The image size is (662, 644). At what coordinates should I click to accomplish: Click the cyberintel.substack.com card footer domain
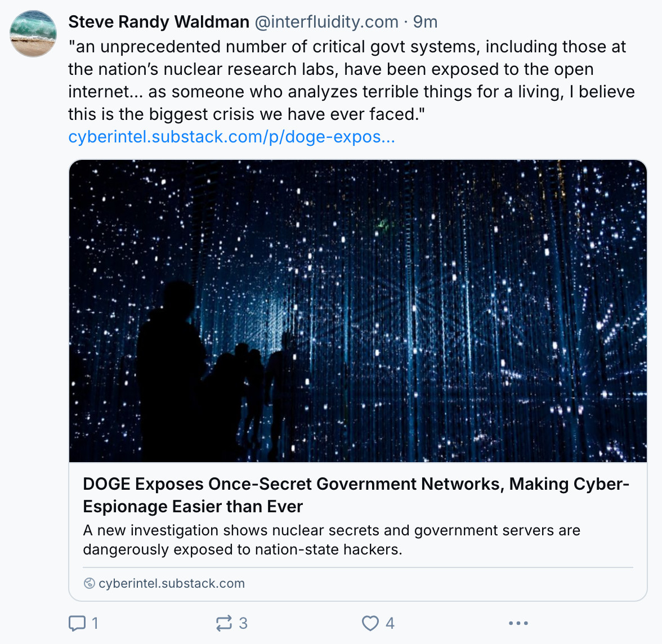click(172, 583)
